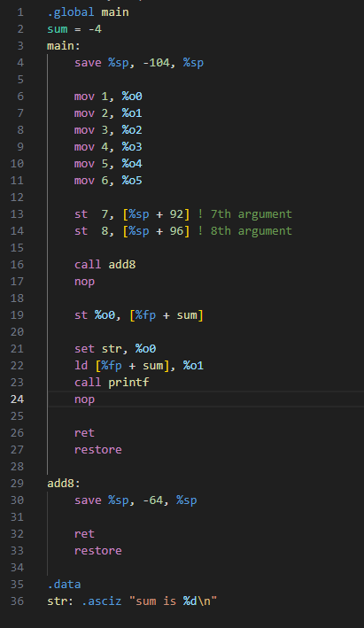
Task: Click the "call printf" instruction
Action: click(112, 383)
